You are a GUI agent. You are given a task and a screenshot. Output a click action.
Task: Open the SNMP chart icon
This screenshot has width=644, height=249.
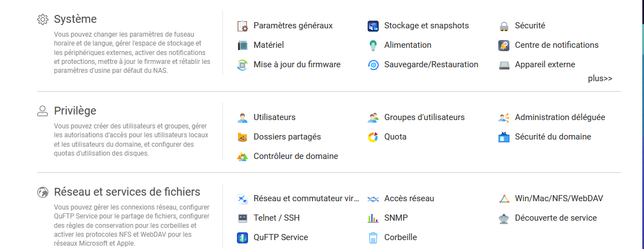pos(373,218)
